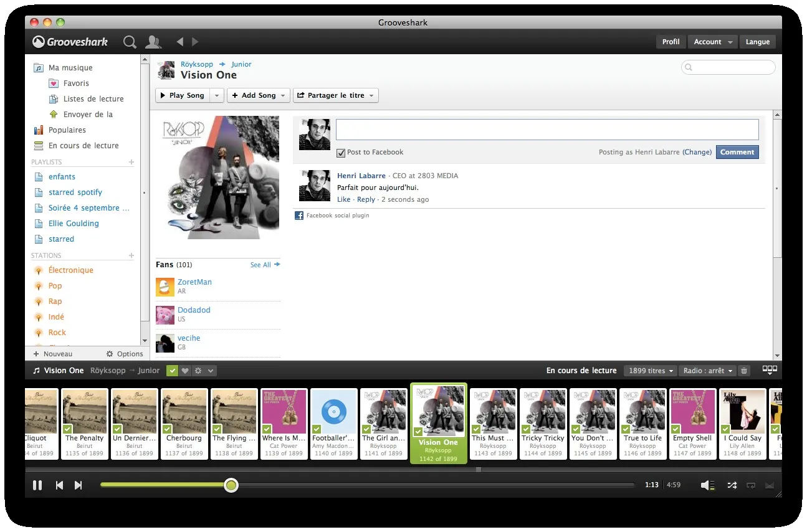Add a station with STATIONS plus icon
The image size is (807, 532).
pyautogui.click(x=131, y=255)
